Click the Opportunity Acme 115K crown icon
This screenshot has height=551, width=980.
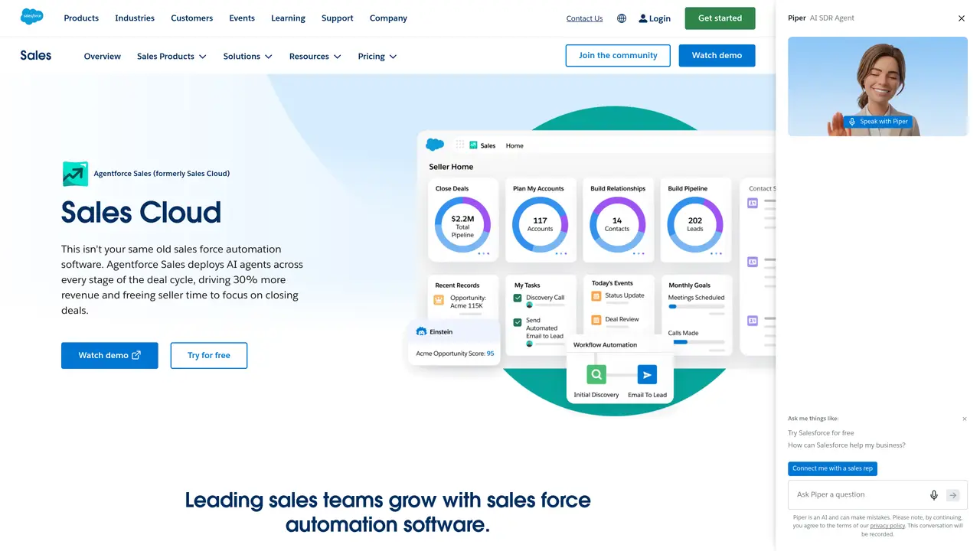[x=439, y=300]
